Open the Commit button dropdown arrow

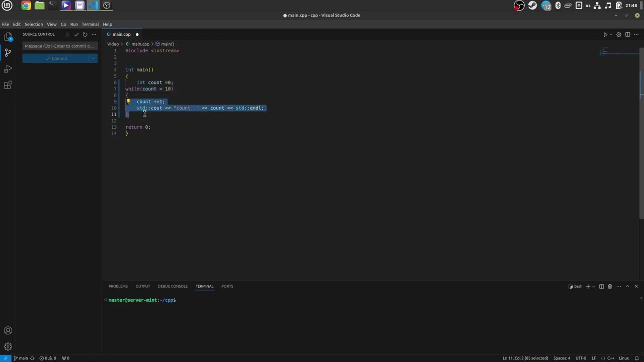pos(93,58)
